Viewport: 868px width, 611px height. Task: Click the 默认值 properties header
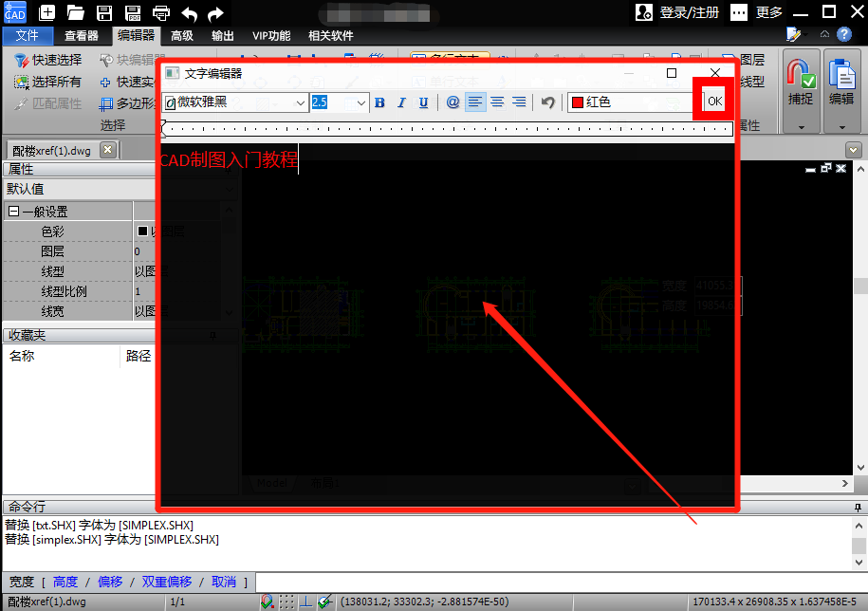[x=79, y=190]
